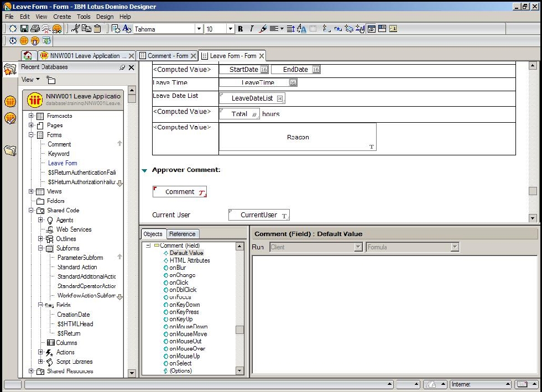Select Web Services in design tree
The height and width of the screenshot is (392, 542).
tap(74, 229)
